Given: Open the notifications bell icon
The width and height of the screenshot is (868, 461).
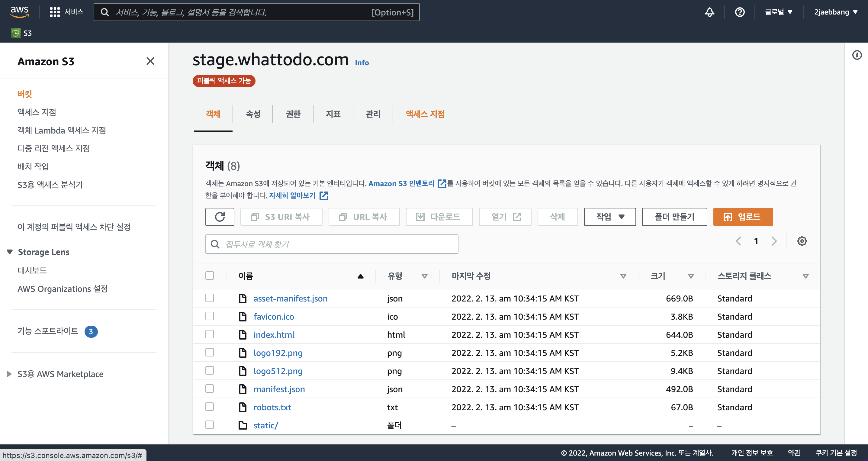Looking at the screenshot, I should 709,12.
